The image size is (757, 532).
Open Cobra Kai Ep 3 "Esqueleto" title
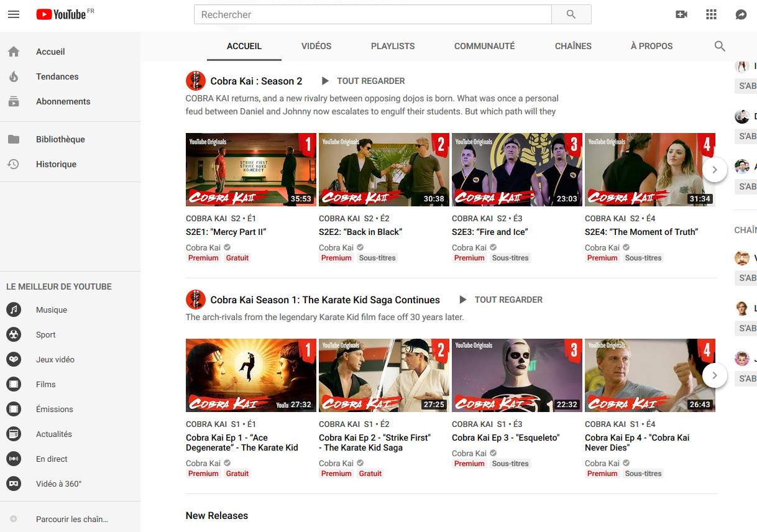pyautogui.click(x=505, y=438)
